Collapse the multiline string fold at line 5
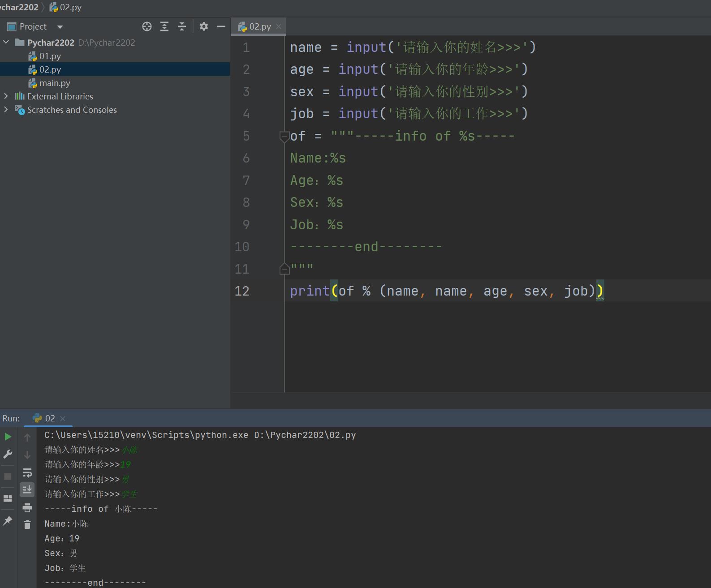The height and width of the screenshot is (588, 711). point(284,136)
